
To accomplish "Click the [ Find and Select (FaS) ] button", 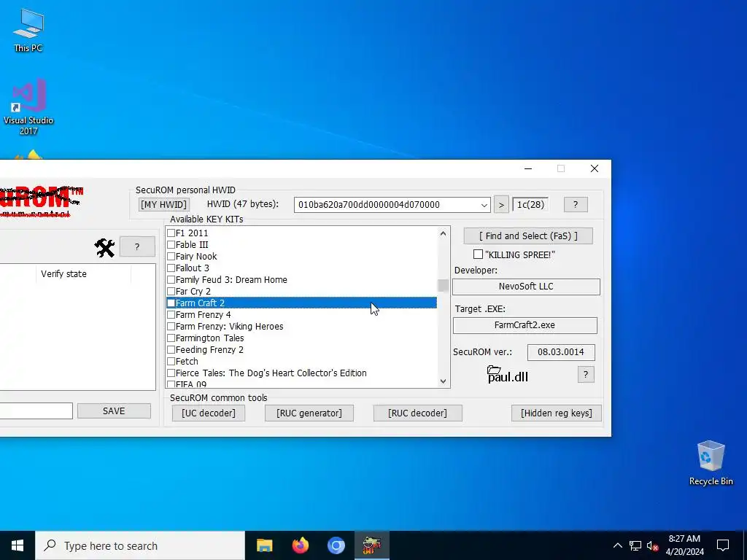I will tap(528, 236).
